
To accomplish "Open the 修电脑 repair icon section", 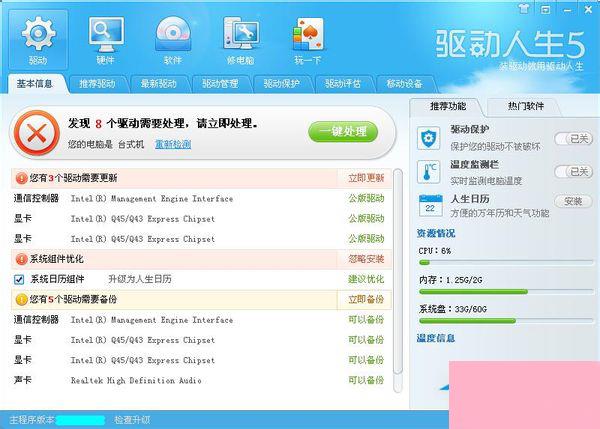I will [241, 40].
